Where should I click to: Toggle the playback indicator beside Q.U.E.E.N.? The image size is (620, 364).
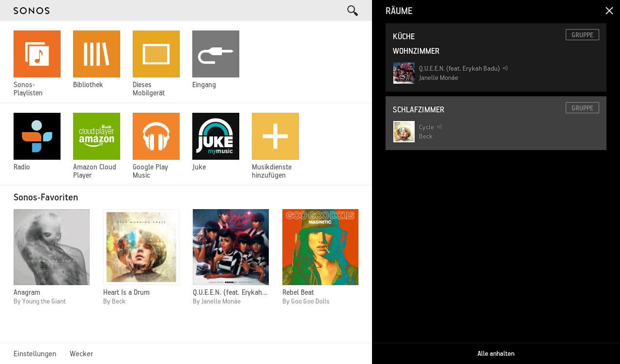[x=505, y=68]
